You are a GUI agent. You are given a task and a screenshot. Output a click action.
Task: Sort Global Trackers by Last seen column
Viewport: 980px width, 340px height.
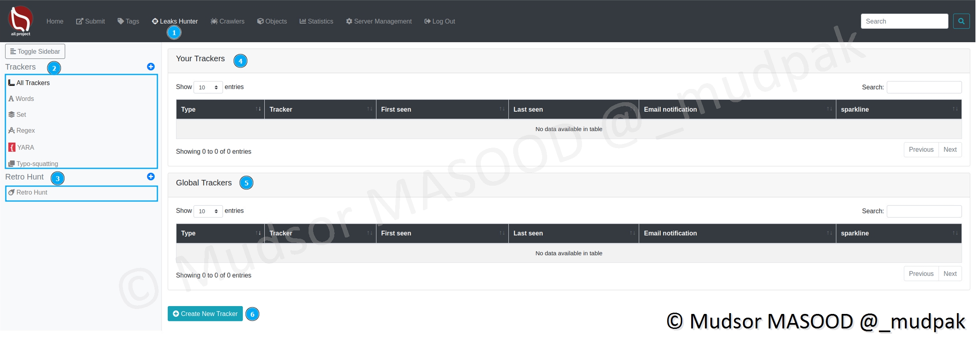(573, 233)
